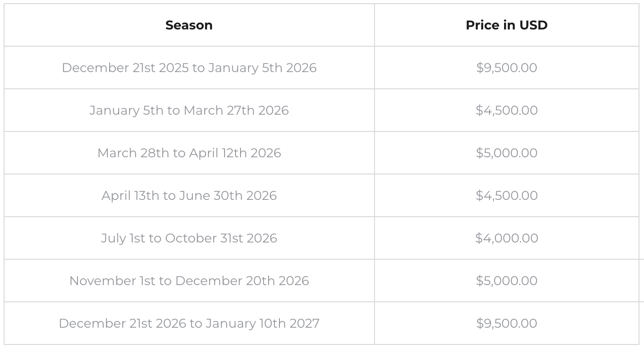Click $5,000.00 price for March 28th season
The width and height of the screenshot is (644, 349).
(x=506, y=153)
